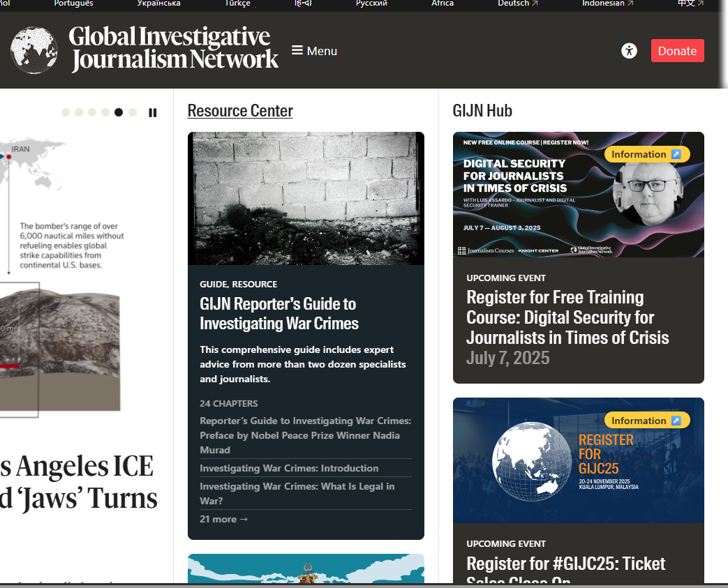The height and width of the screenshot is (588, 728).
Task: Select the third carousel slide dot
Action: (x=92, y=112)
